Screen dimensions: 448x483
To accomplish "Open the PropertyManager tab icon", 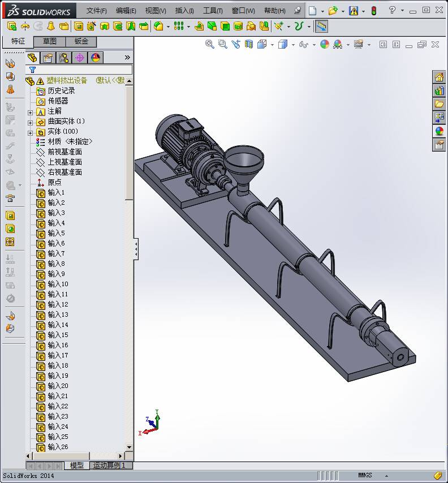I will coord(48,58).
